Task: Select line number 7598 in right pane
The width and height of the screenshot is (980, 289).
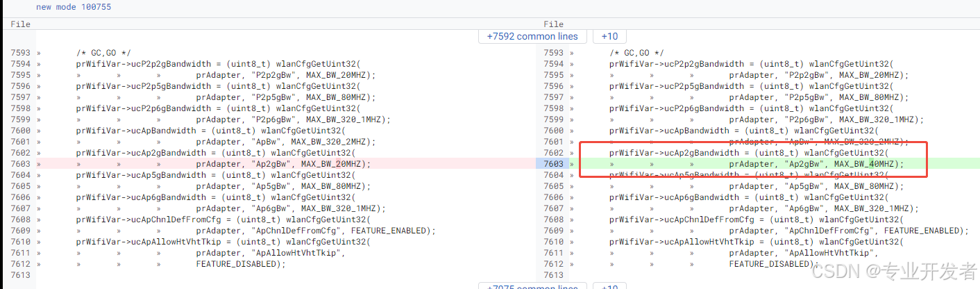Action: 553,108
